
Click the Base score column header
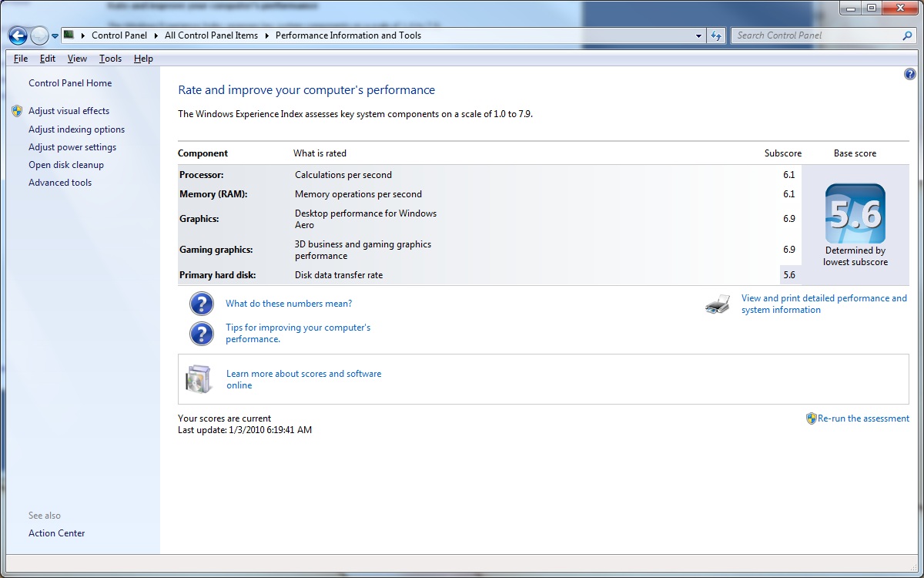tap(855, 153)
